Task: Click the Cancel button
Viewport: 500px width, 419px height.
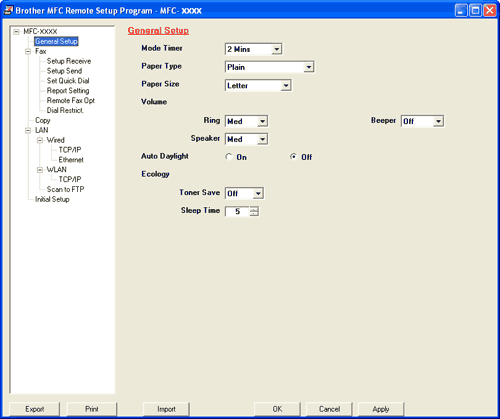Action: click(x=329, y=409)
